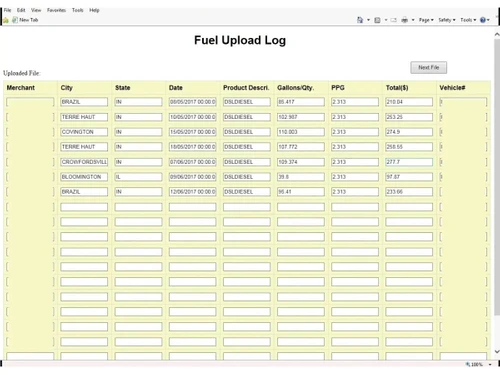Click the Next File button

point(428,68)
